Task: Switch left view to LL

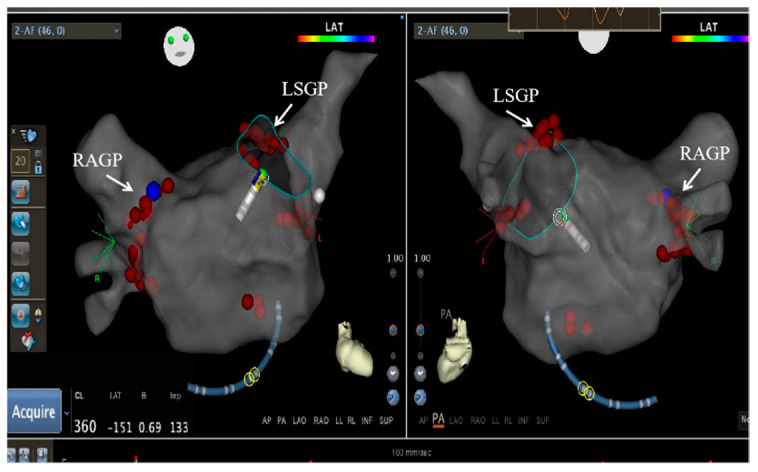Action: (x=338, y=421)
